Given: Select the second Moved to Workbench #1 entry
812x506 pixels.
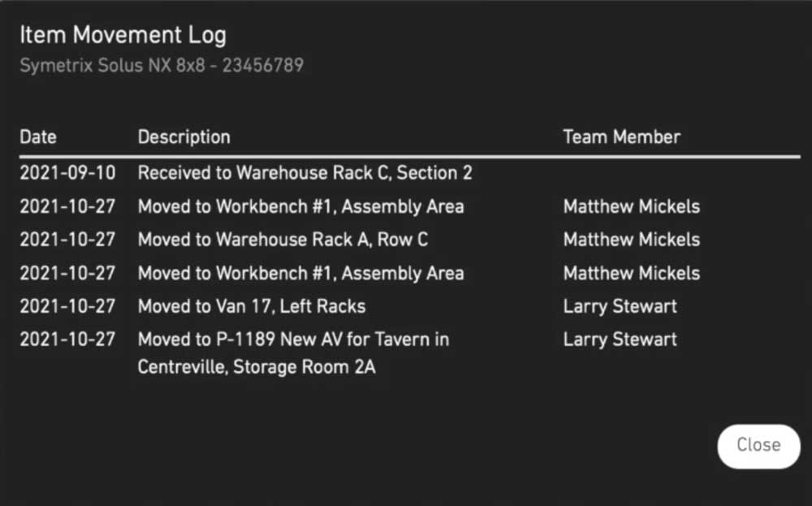Looking at the screenshot, I should pyautogui.click(x=300, y=273).
